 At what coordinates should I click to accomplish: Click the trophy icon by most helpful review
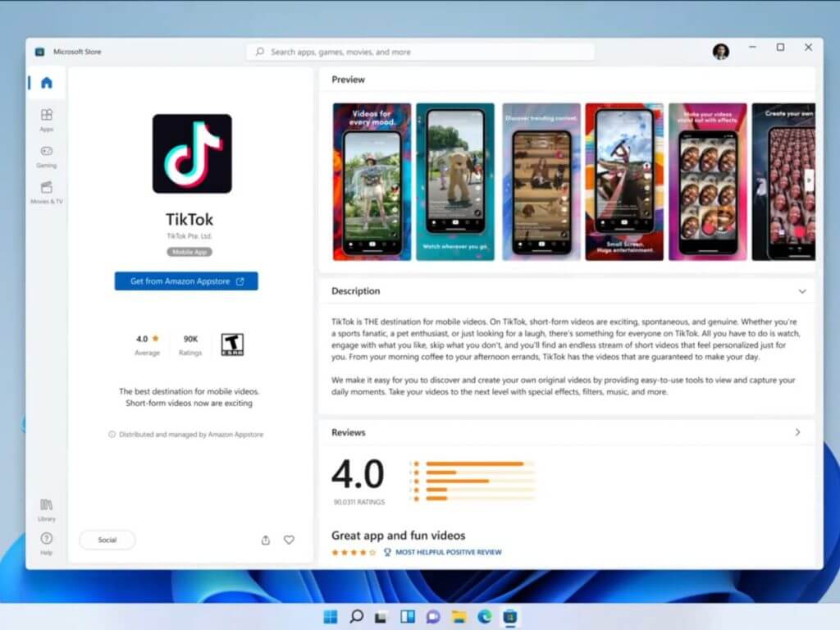387,552
